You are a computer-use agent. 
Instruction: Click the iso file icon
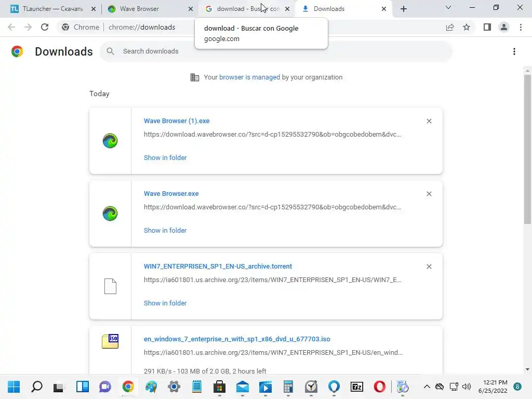point(110,341)
